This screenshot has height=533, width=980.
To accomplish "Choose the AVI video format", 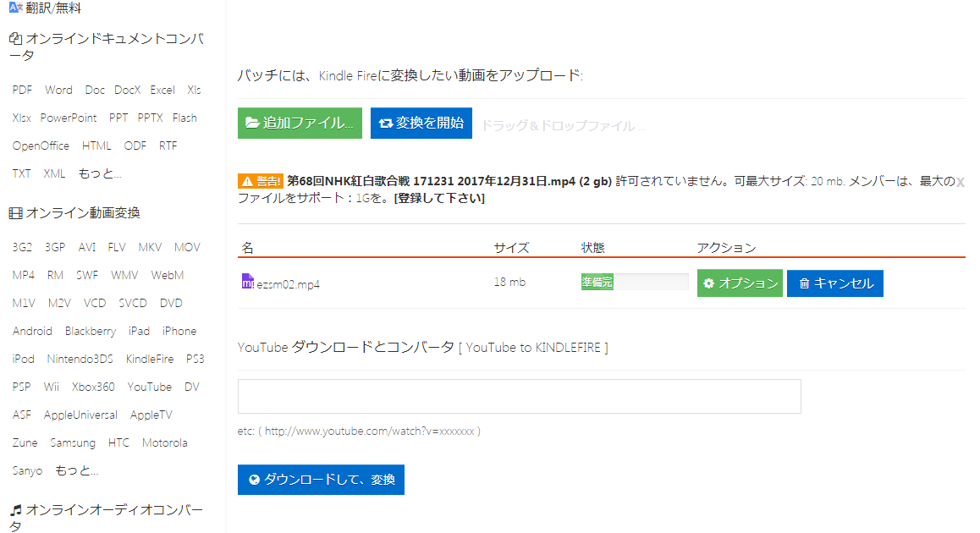I will (x=87, y=247).
